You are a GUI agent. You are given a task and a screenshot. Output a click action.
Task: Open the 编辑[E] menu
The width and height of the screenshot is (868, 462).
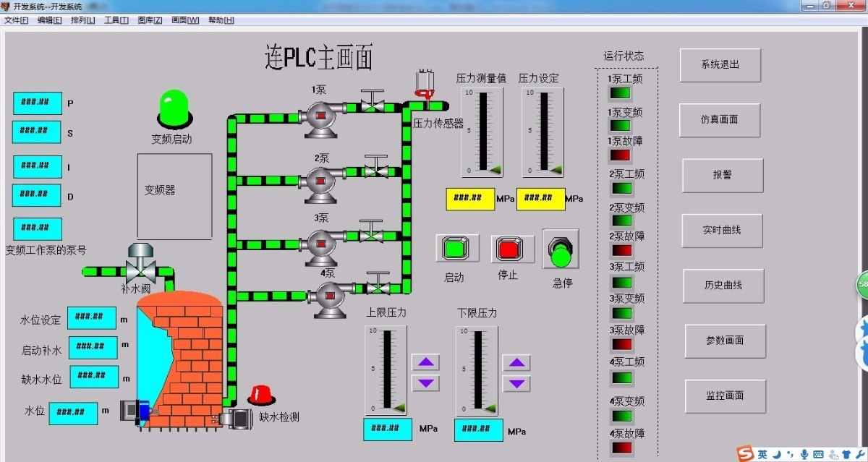coord(50,20)
